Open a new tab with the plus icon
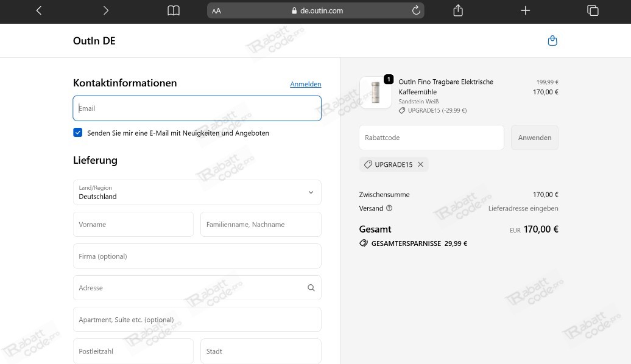This screenshot has width=631, height=364. click(x=525, y=10)
